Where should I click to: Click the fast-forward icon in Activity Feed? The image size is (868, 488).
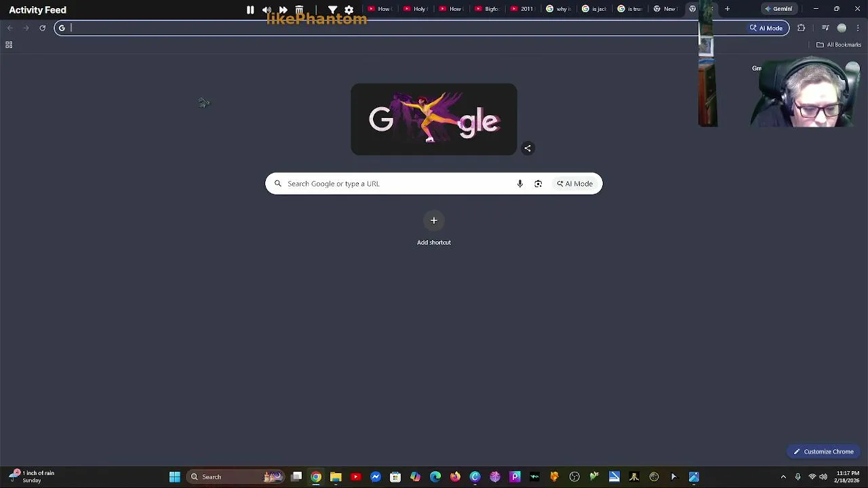(x=283, y=9)
